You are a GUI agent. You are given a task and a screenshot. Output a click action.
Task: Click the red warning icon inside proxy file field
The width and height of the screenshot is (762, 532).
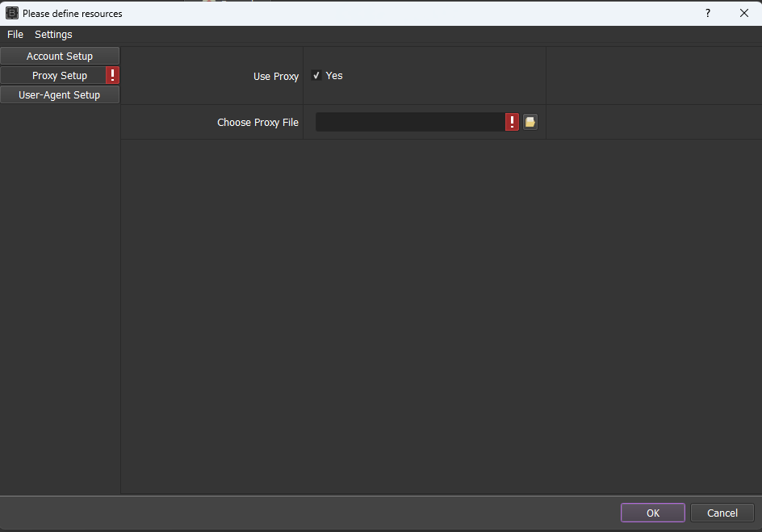click(512, 122)
